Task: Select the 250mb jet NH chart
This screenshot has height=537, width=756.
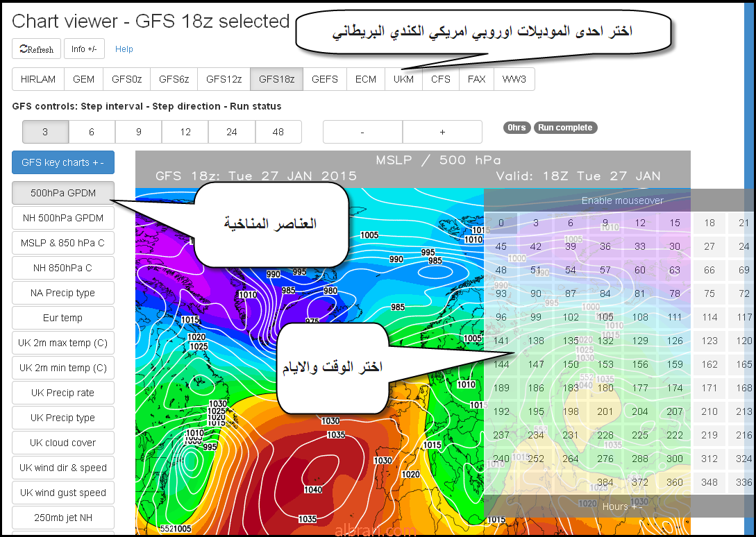Action: 63,518
